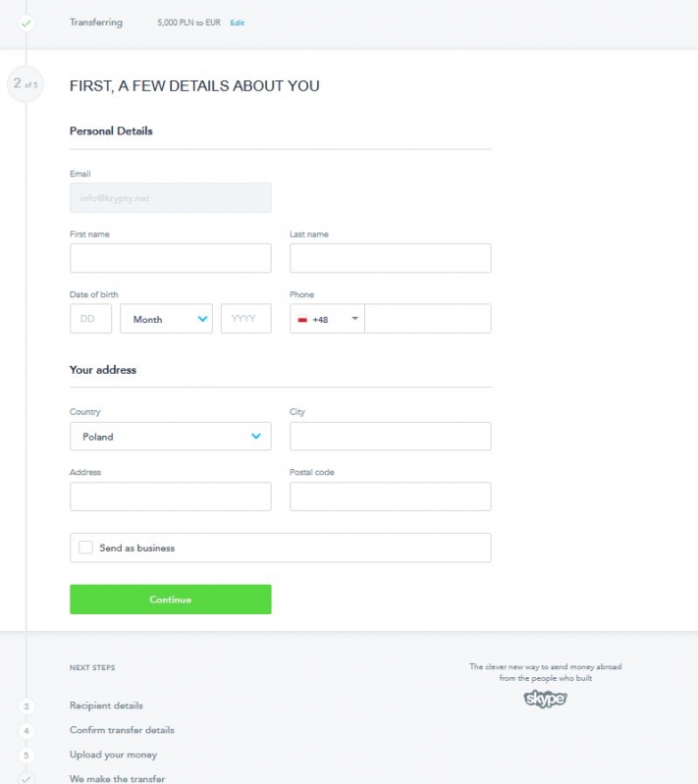
Task: Click into the Last name field
Action: click(x=390, y=258)
